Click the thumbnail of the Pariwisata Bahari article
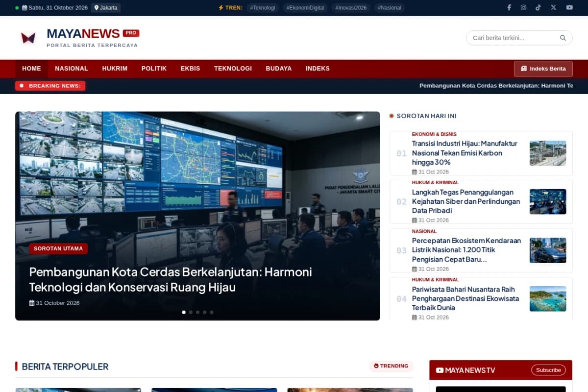This screenshot has width=588, height=392. pyautogui.click(x=548, y=299)
